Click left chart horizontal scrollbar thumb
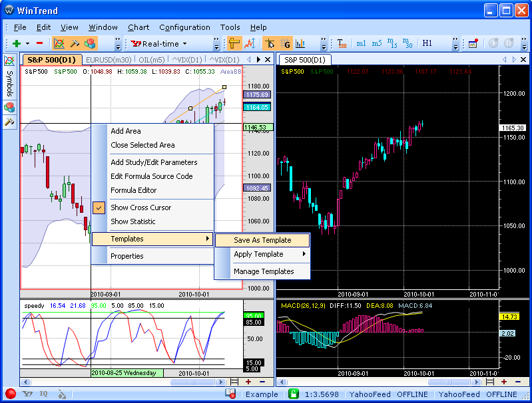This screenshot has width=532, height=403. tap(192, 382)
